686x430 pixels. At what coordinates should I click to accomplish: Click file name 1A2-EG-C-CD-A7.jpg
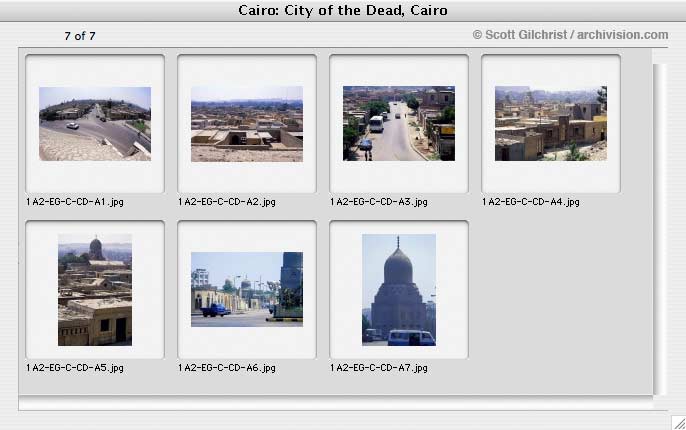tap(378, 368)
